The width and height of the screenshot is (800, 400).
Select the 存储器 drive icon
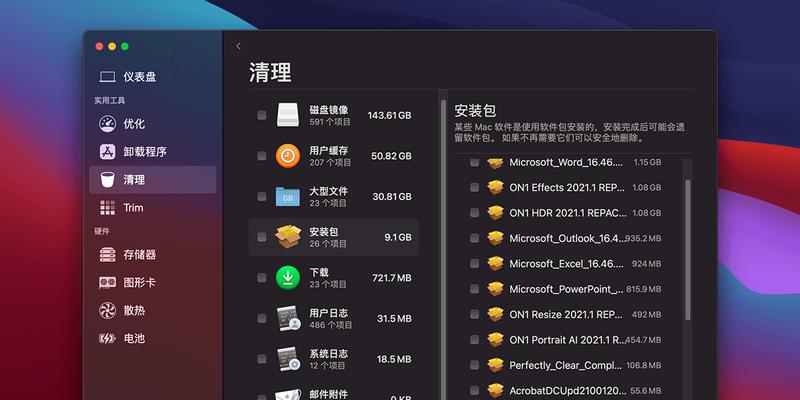tap(108, 255)
